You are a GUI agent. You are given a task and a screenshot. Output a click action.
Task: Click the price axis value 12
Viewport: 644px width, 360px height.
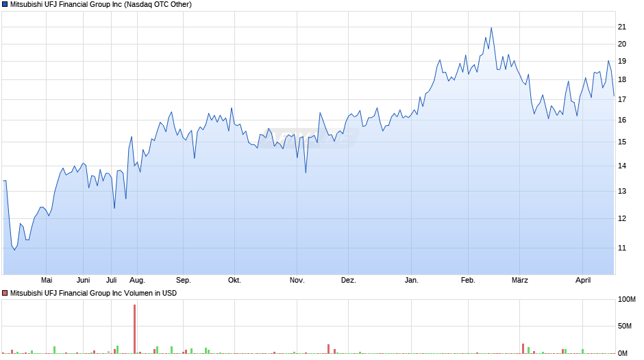pos(622,219)
